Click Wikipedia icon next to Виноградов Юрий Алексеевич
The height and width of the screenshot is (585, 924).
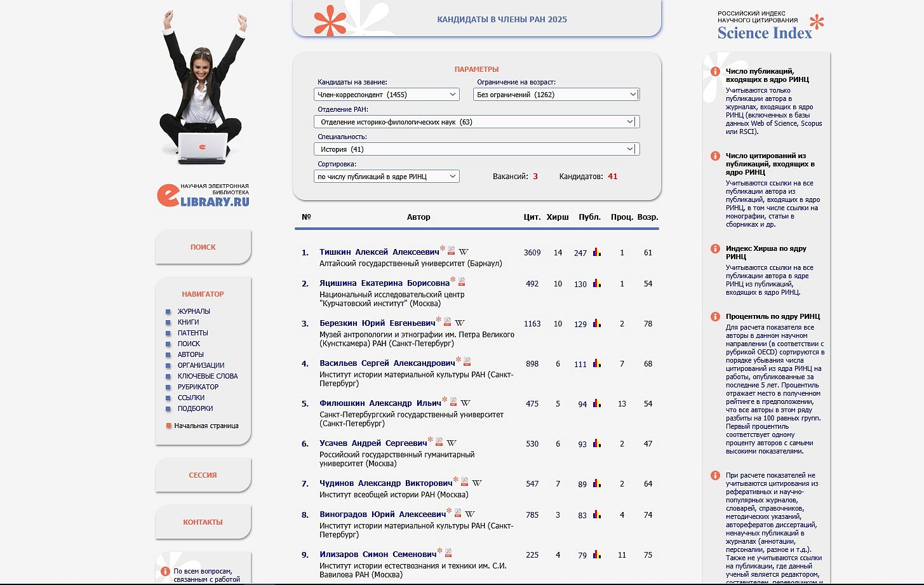(x=470, y=514)
